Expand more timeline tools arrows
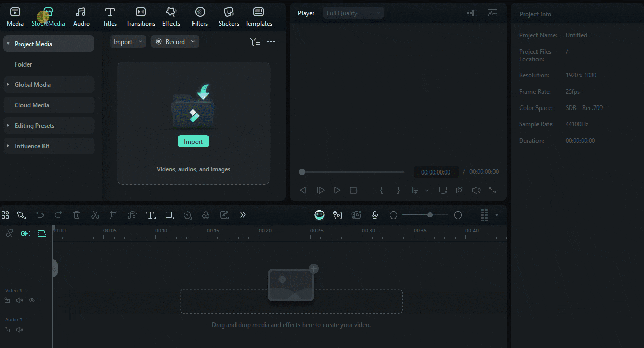This screenshot has width=644, height=348. tap(243, 215)
